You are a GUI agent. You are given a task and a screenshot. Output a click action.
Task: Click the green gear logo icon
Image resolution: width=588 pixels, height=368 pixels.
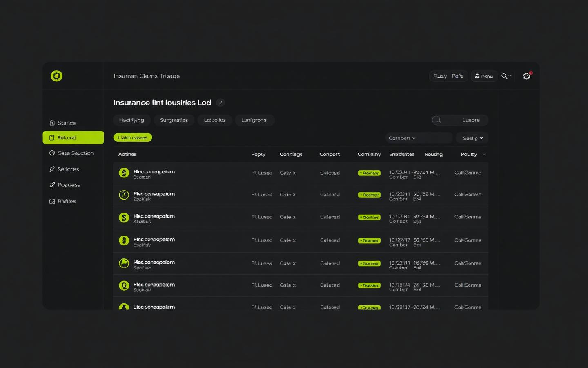click(x=56, y=76)
